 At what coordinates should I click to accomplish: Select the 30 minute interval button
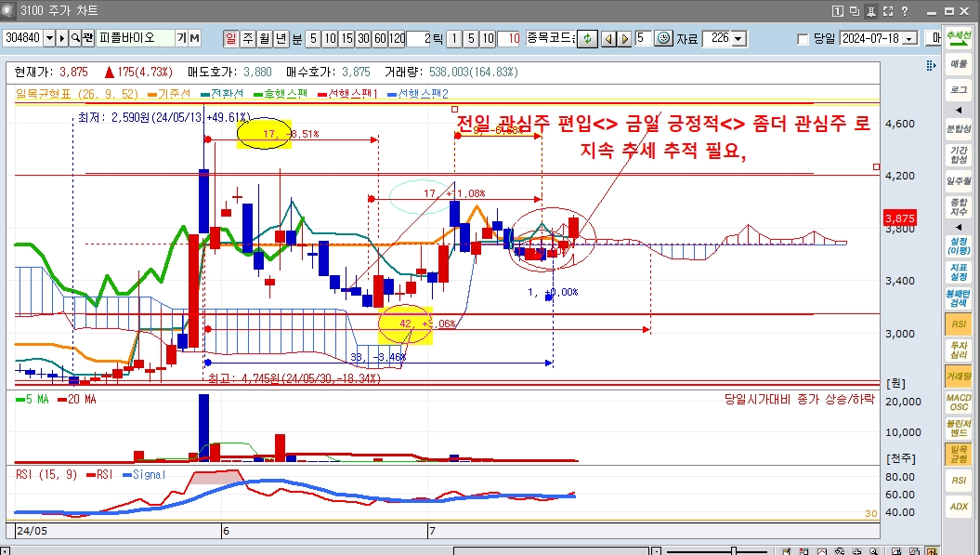click(363, 38)
